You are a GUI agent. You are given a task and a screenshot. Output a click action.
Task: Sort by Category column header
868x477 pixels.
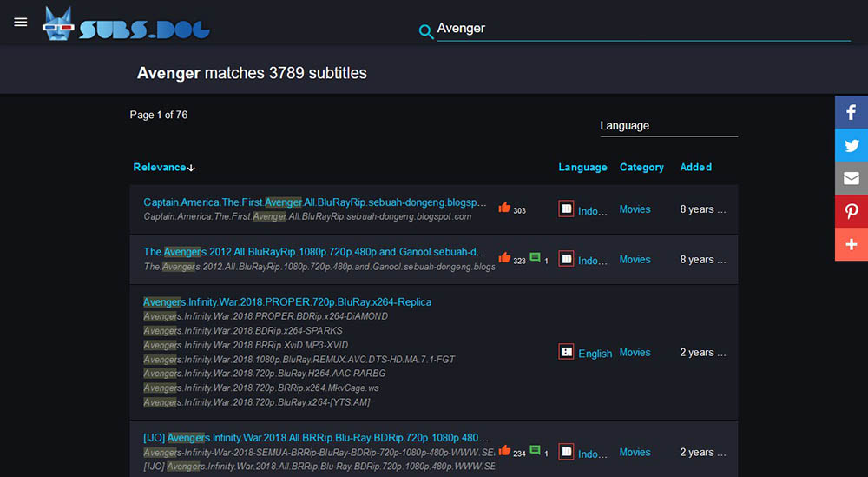pos(641,167)
